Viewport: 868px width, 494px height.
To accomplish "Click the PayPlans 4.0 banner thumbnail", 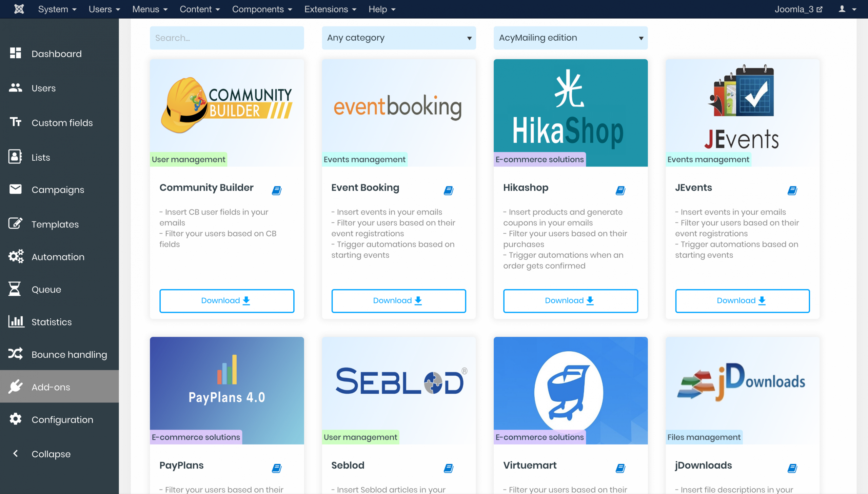I will 226,390.
